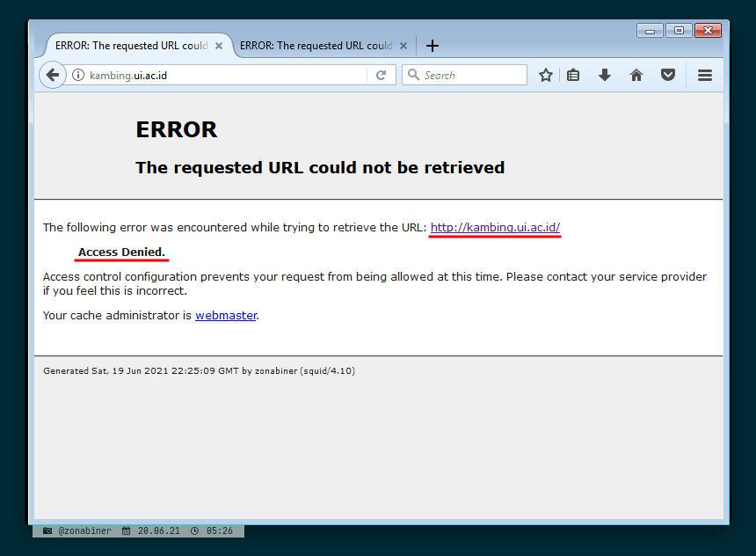This screenshot has height=556, width=756.
Task: Bookmark this page via the star icon
Action: point(545,75)
